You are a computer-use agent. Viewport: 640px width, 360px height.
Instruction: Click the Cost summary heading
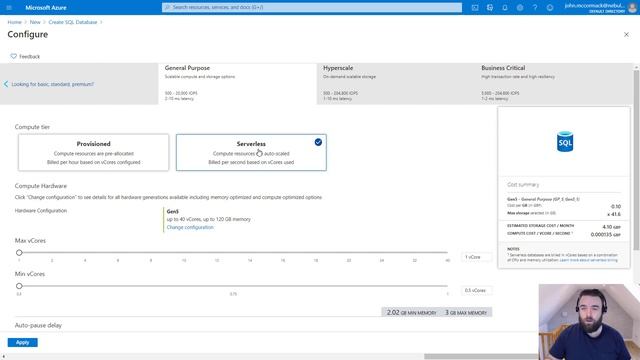click(523, 185)
